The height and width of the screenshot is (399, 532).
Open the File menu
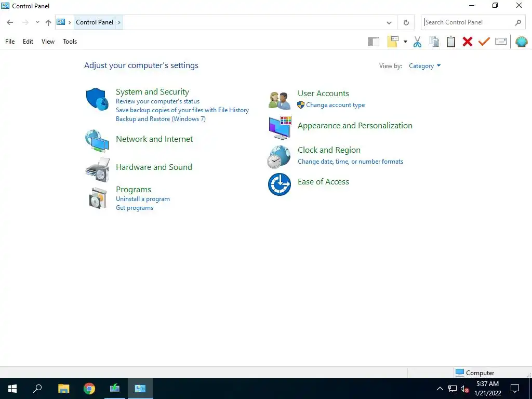pyautogui.click(x=10, y=42)
